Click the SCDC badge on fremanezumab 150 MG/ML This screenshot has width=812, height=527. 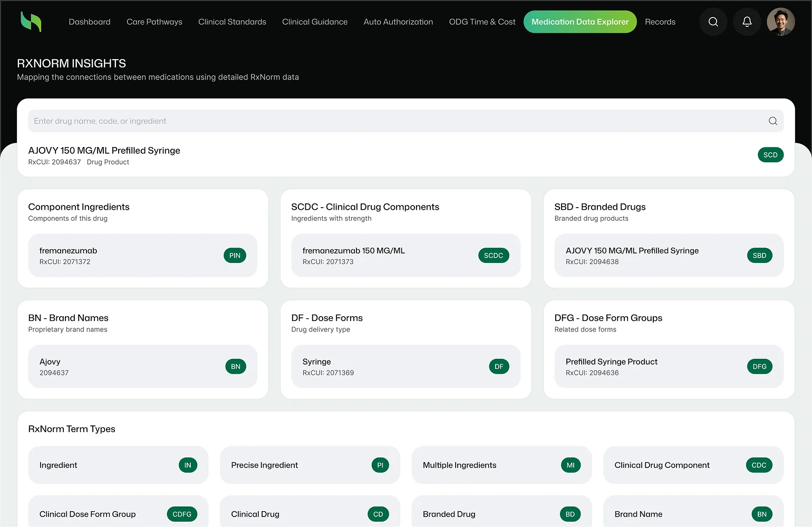click(493, 256)
